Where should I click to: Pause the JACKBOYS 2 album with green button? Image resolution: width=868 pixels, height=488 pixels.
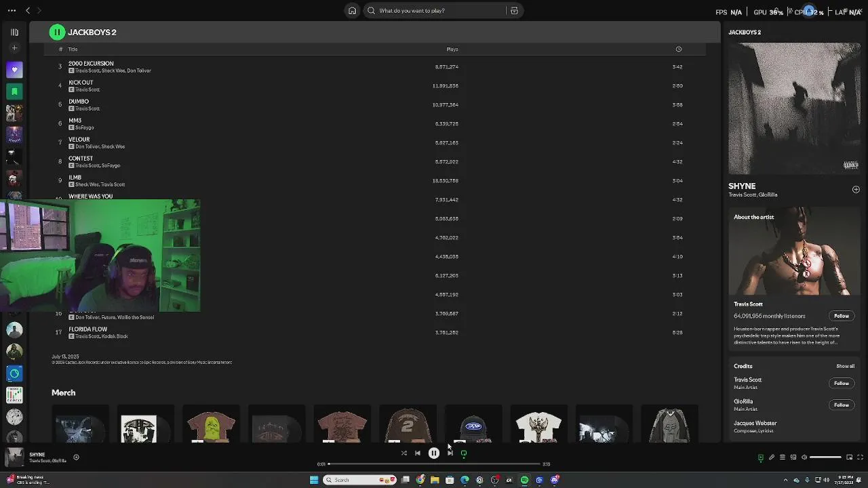coord(57,32)
